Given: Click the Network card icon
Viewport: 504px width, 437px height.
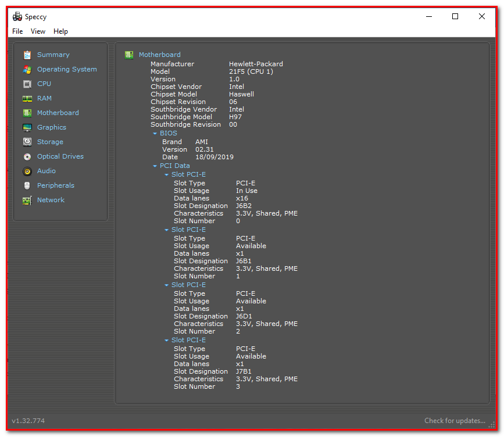Looking at the screenshot, I should pyautogui.click(x=27, y=200).
